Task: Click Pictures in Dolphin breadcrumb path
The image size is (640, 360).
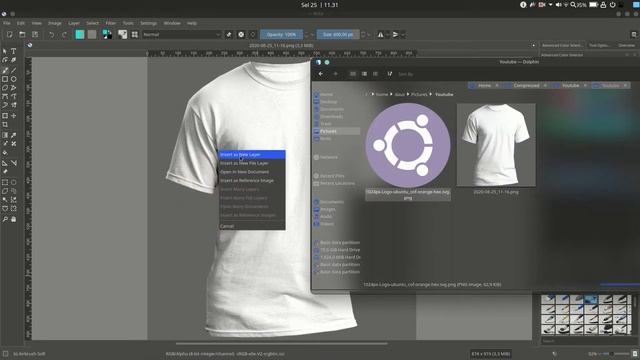Action: click(x=419, y=94)
